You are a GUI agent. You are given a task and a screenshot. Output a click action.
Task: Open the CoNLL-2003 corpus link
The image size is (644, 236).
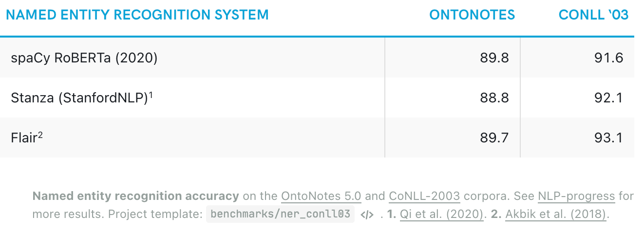click(x=424, y=197)
